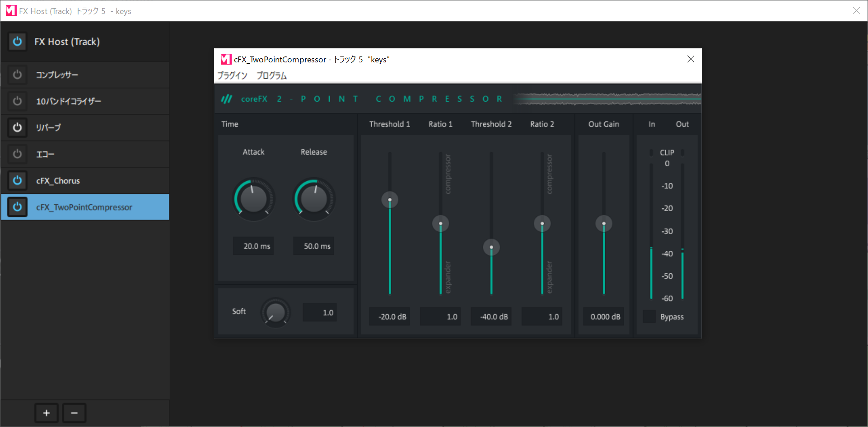The width and height of the screenshot is (868, 427).
Task: Click the CLIP indicator label
Action: 667,153
